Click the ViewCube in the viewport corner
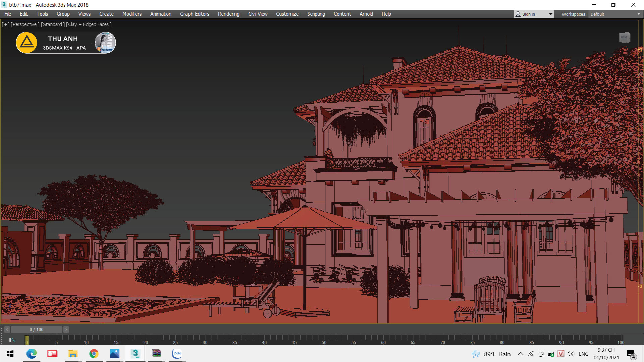The image size is (644, 362). (624, 37)
